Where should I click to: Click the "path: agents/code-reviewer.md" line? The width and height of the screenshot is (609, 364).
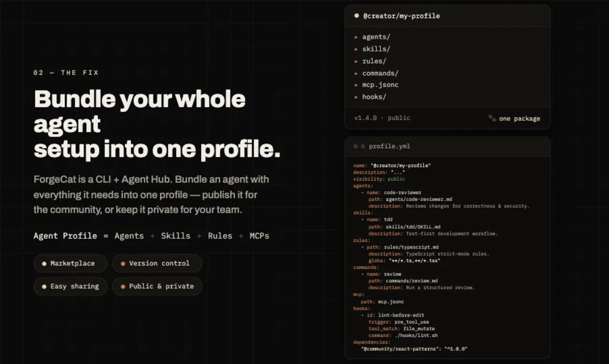[x=410, y=199]
